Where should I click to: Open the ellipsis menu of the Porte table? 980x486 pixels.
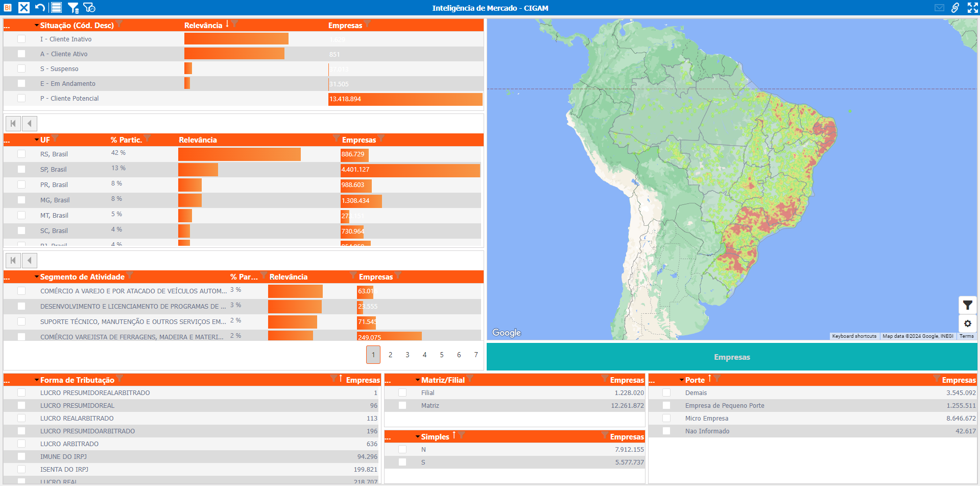click(x=652, y=380)
